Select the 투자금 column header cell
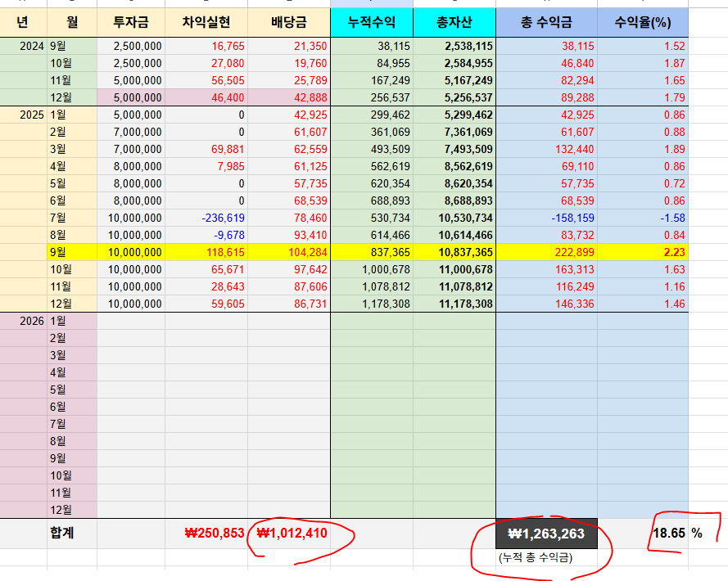Viewport: 728px width, 581px height. (x=131, y=23)
